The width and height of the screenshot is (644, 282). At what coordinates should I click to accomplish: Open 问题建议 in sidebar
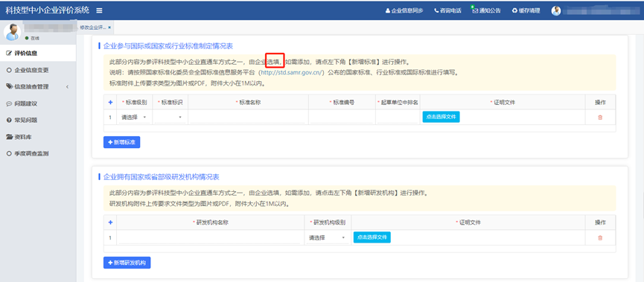click(x=38, y=103)
